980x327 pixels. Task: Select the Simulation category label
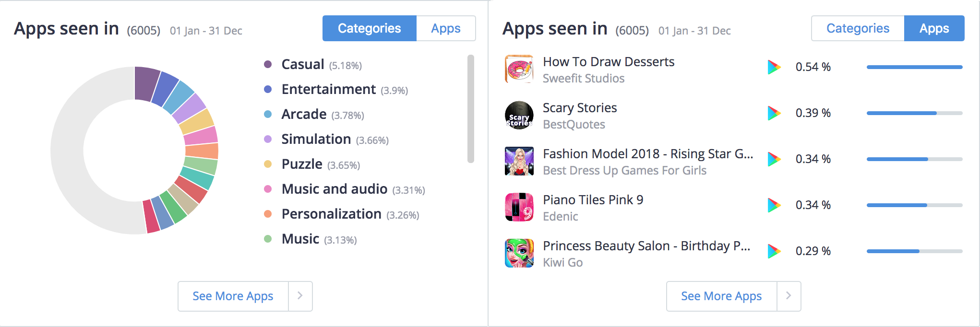pos(316,139)
